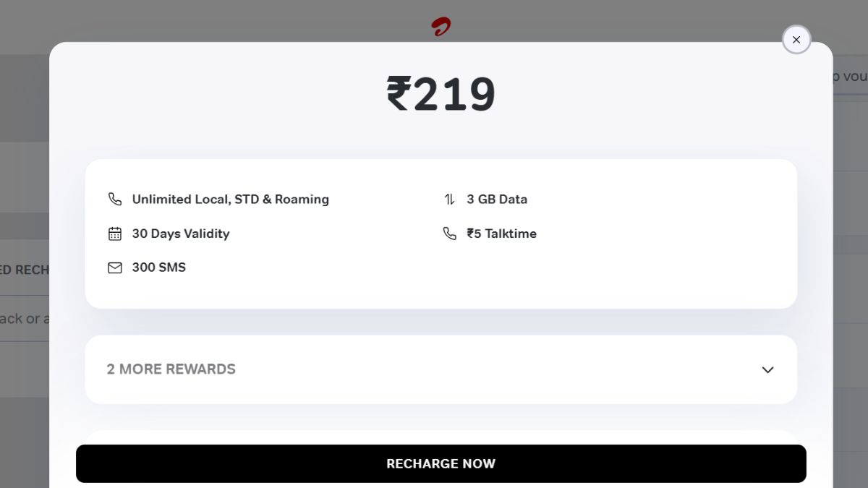Click the 300 SMS label
The height and width of the screenshot is (488, 868).
[158, 267]
